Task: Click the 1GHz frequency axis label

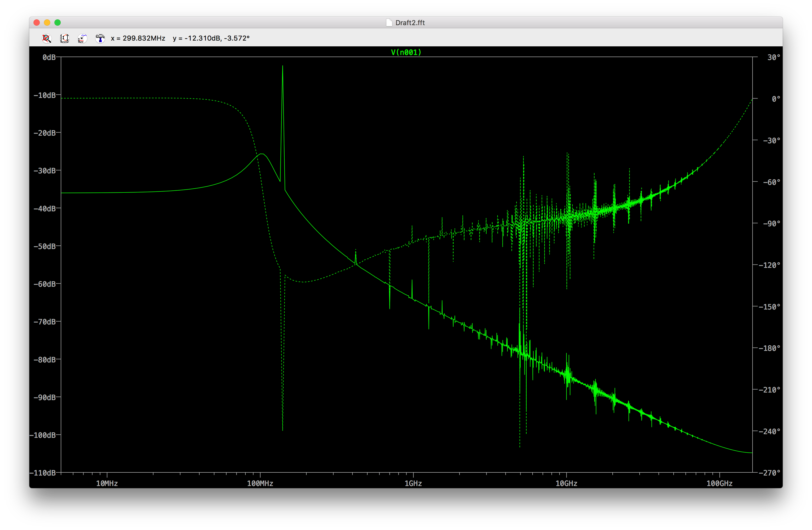Action: pos(414,484)
